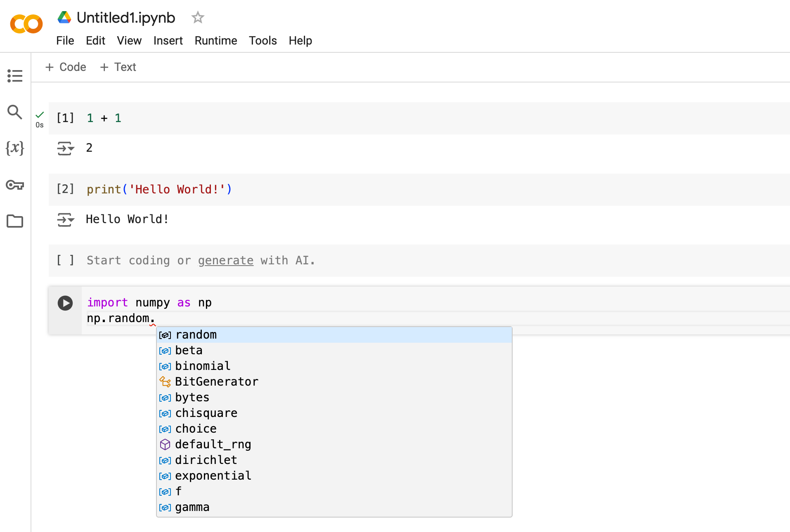
Task: Open the Insert menu
Action: click(168, 40)
